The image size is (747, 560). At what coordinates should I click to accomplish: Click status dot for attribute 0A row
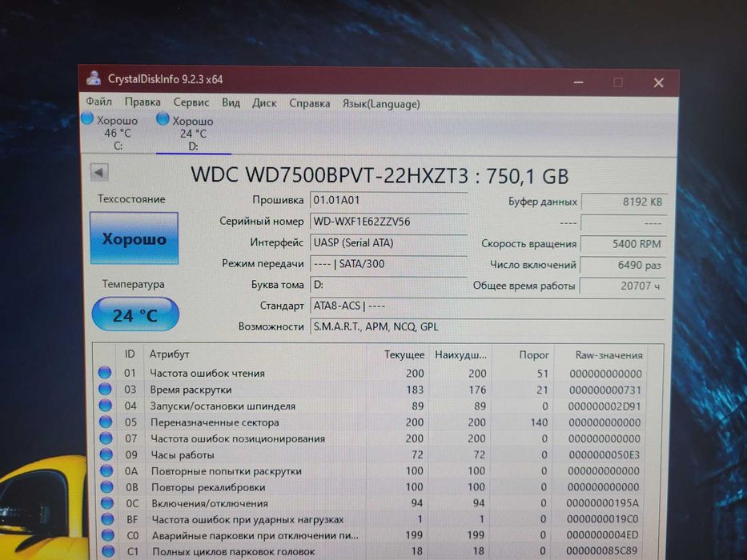106,470
